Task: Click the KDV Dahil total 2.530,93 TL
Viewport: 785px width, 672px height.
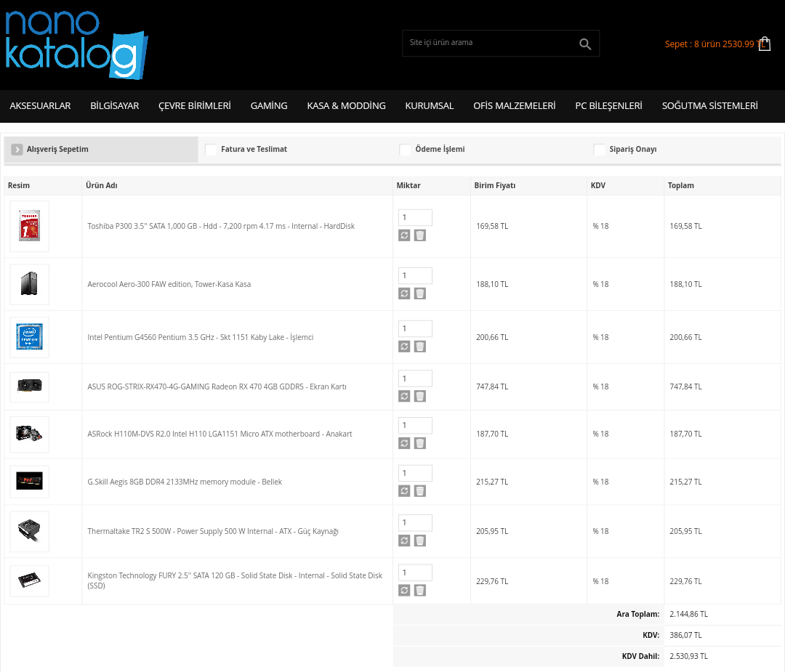Action: [688, 656]
